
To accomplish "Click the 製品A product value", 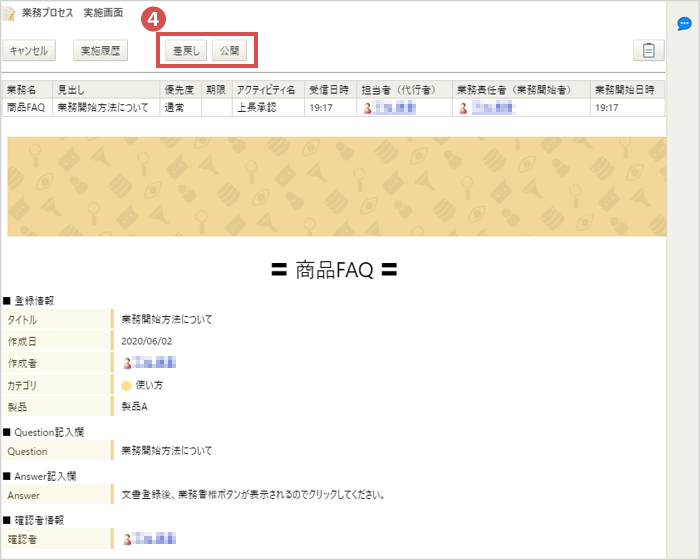I will click(134, 406).
